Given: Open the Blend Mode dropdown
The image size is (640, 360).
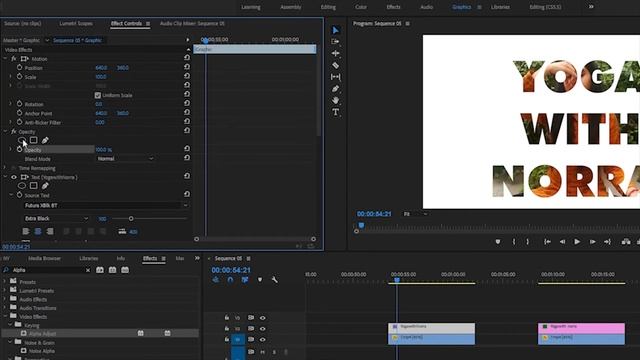Looking at the screenshot, I should click(125, 158).
